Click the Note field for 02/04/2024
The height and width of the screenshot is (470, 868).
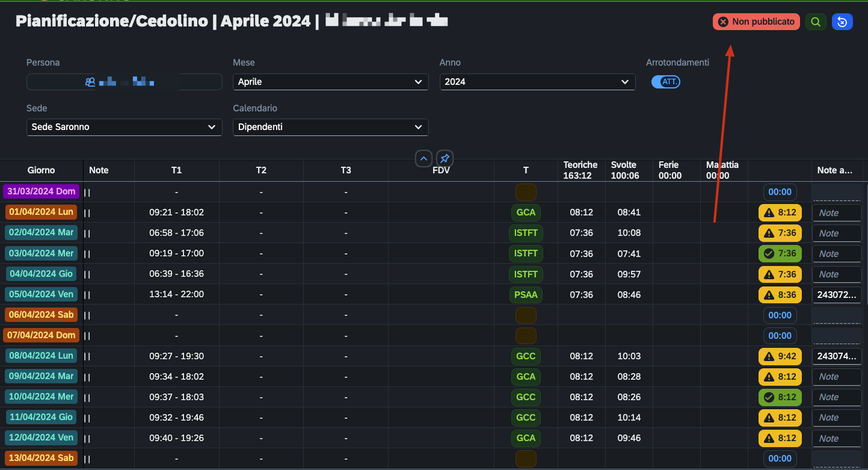click(x=837, y=233)
